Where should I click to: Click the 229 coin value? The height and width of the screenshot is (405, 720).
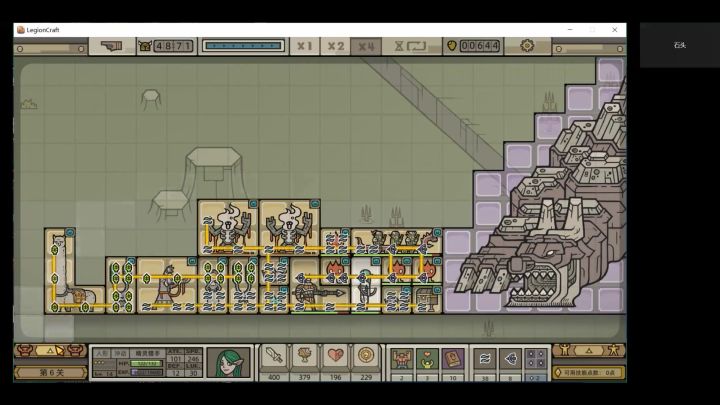click(x=366, y=377)
